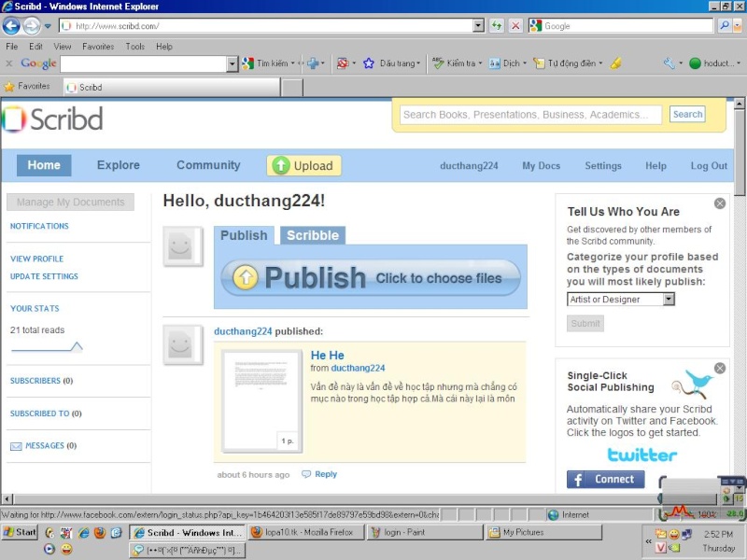Click the Refresh page icon beside the address bar
This screenshot has height=560, width=747.
tap(497, 26)
